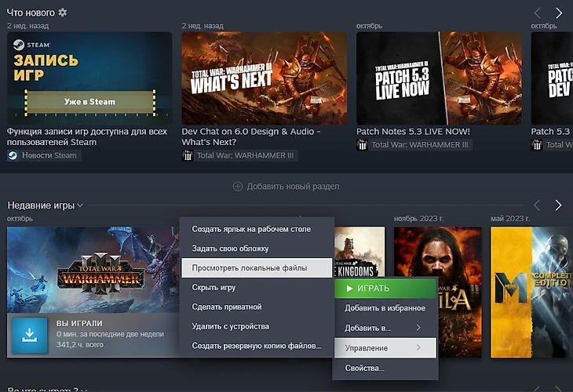Screen dimensions: 573x392
Task: Open the 'Что нового' settings gear
Action: pos(63,13)
